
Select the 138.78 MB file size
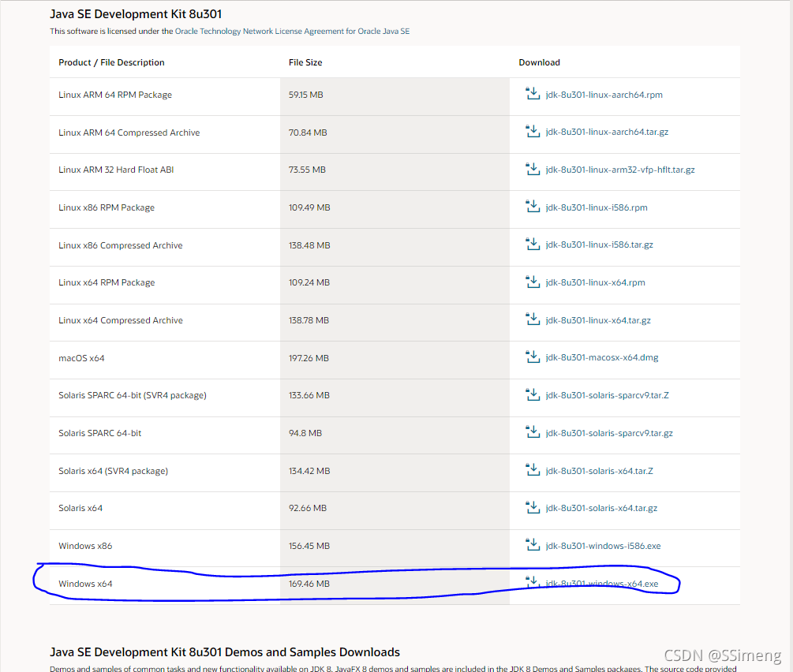(x=309, y=320)
